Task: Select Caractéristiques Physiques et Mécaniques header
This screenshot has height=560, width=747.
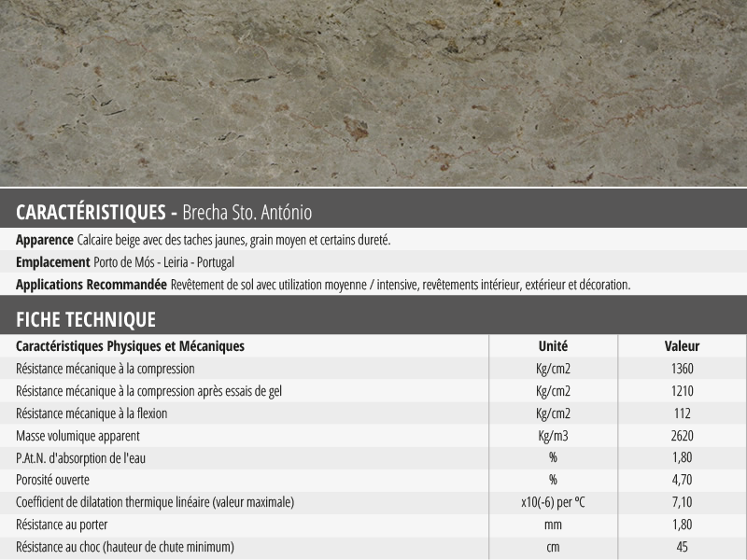Action: tap(130, 346)
